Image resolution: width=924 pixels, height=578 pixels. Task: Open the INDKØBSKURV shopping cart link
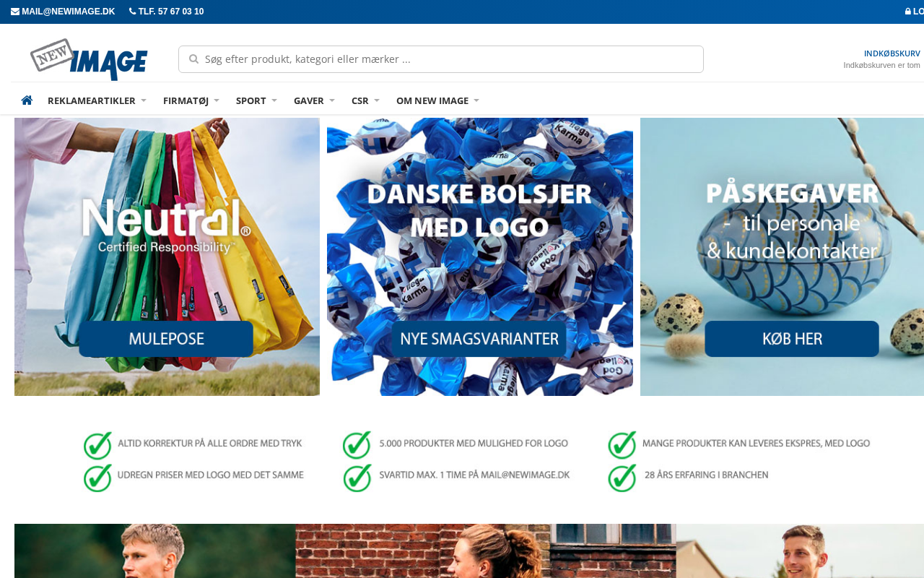[x=892, y=53]
